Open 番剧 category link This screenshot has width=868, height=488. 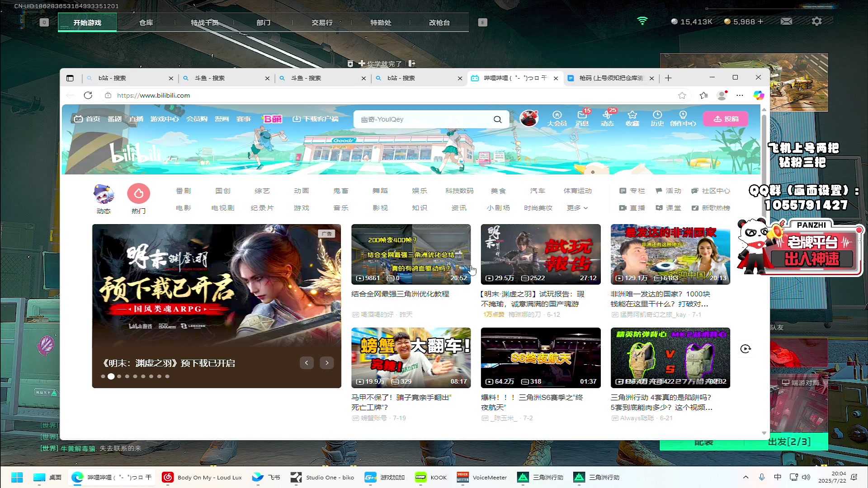point(184,191)
